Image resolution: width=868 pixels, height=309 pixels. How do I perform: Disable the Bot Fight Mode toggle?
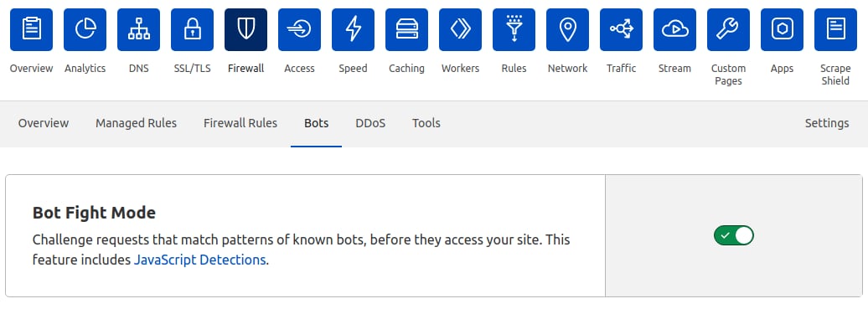[x=734, y=236]
